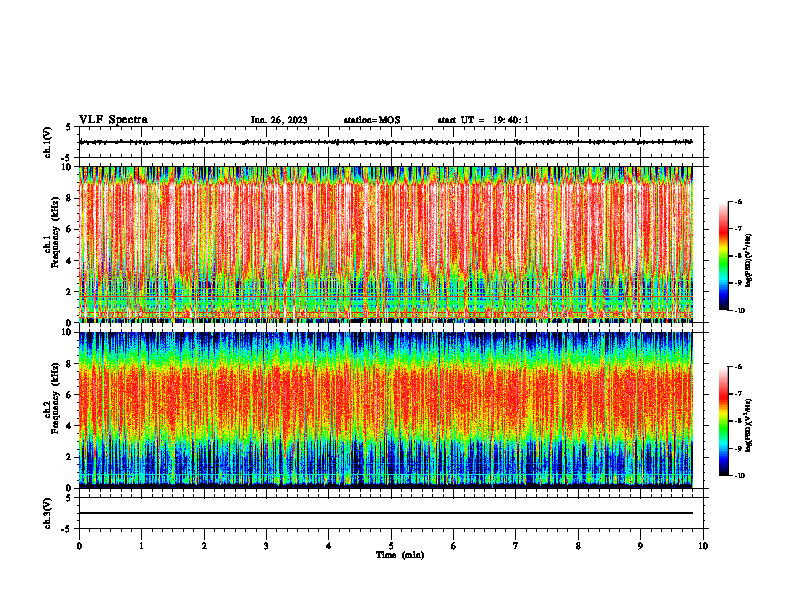
Task: Click time axis tick label "9"
Action: click(640, 546)
